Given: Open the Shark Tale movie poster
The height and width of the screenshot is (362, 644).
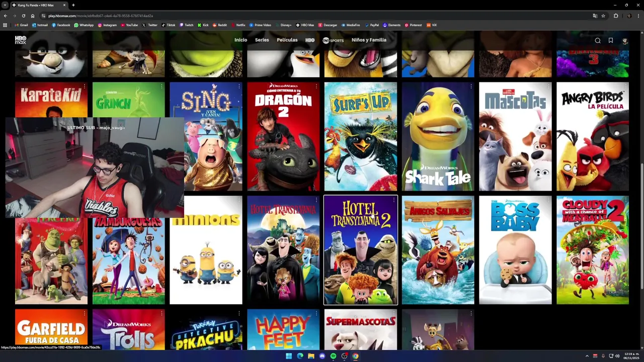Looking at the screenshot, I should coord(438,137).
